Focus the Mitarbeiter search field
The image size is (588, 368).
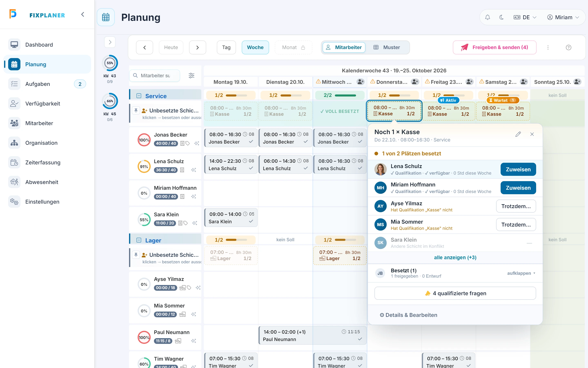tap(155, 76)
